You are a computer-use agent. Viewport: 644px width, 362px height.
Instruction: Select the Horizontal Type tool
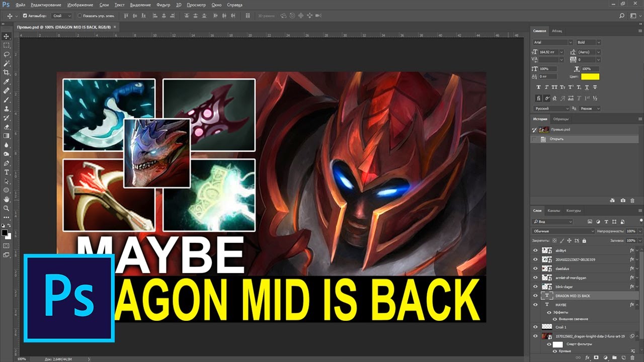7,172
